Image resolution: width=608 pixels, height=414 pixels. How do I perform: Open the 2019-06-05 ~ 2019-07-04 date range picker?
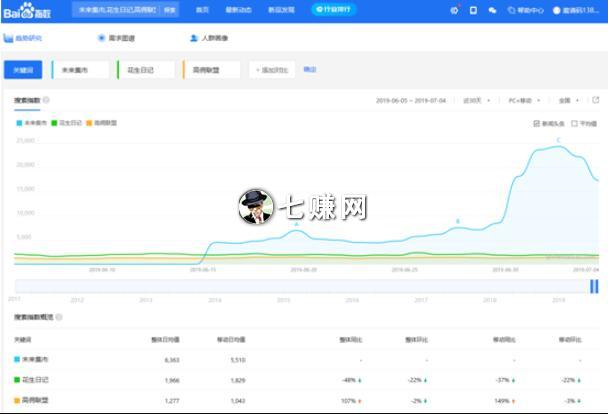click(411, 100)
